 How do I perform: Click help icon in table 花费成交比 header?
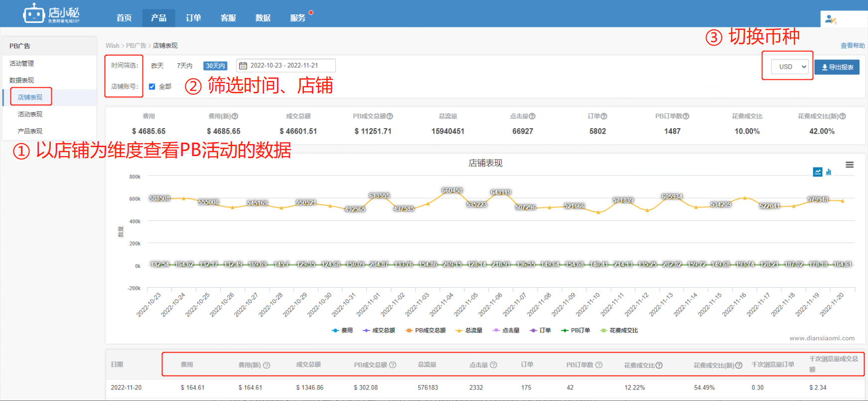[x=659, y=366]
